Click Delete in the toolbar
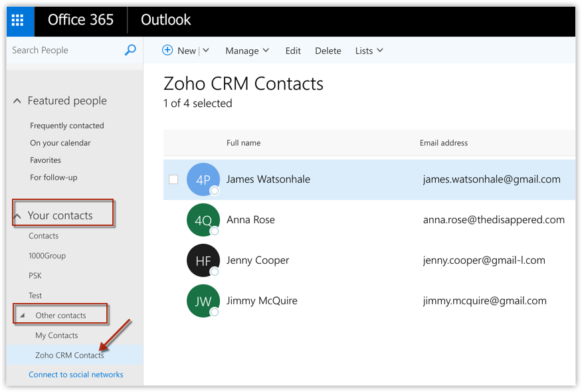 click(x=328, y=50)
